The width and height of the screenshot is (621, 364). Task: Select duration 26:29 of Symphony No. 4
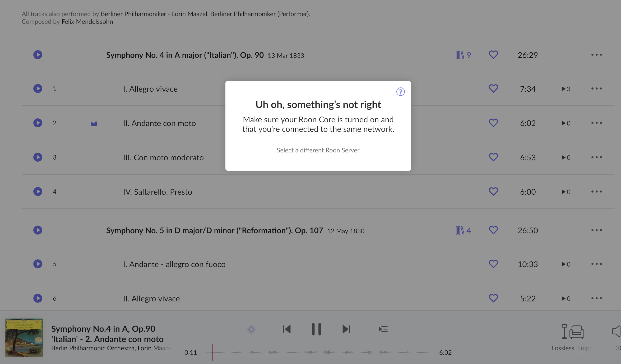(x=528, y=55)
